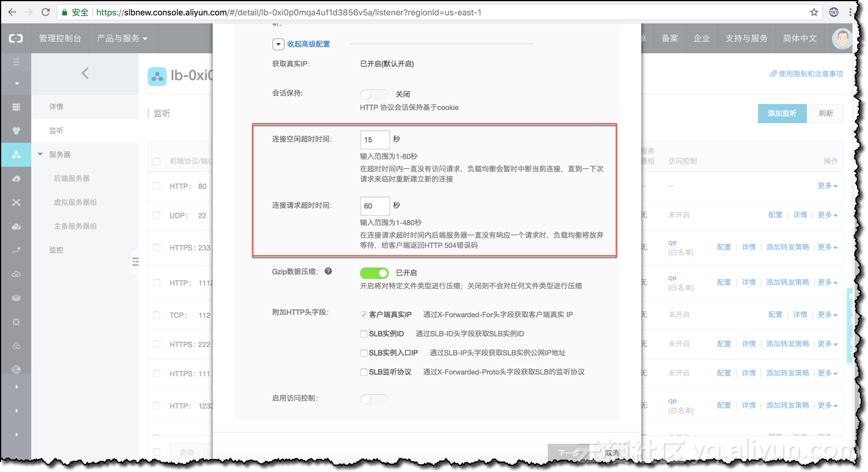Open 更多 dropdown for the UDP: 22 row

coord(827,215)
